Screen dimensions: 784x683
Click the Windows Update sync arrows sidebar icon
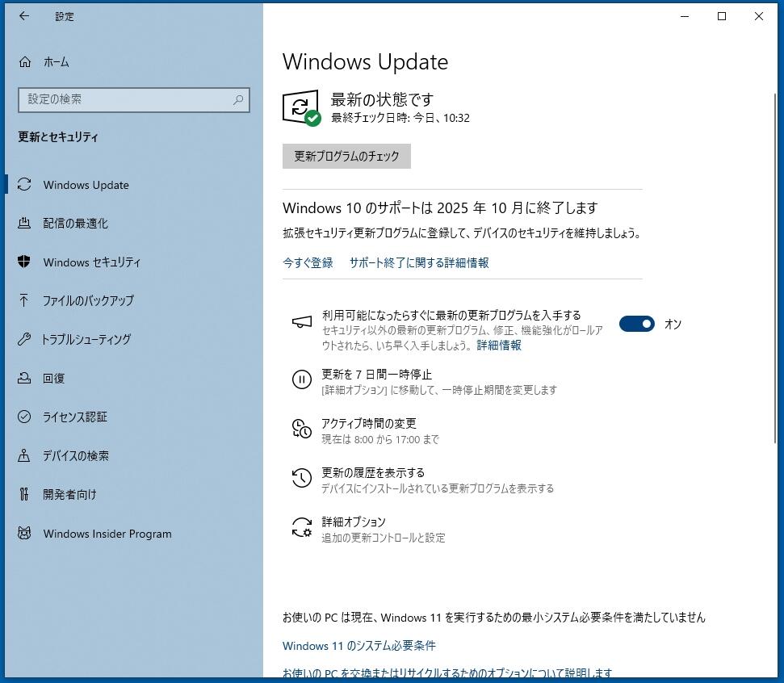(x=24, y=185)
